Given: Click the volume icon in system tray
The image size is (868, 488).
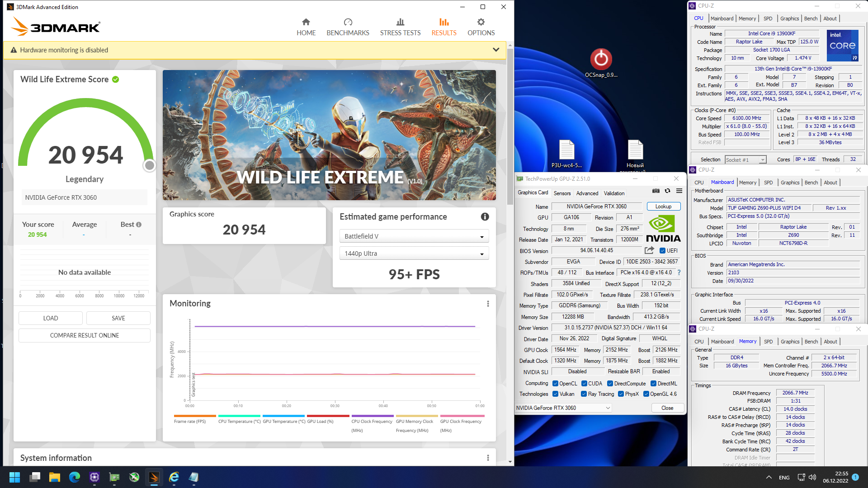Looking at the screenshot, I should [x=812, y=477].
